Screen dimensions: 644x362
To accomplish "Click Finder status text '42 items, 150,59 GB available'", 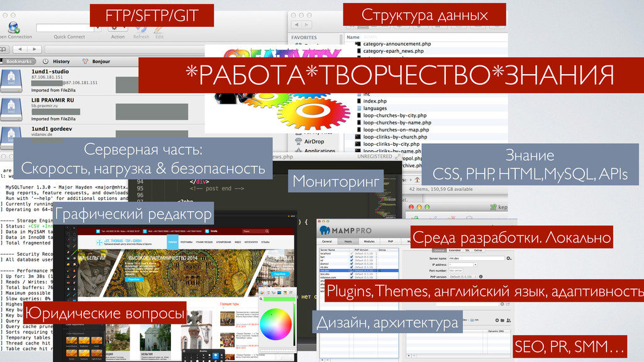I will 441,189.
